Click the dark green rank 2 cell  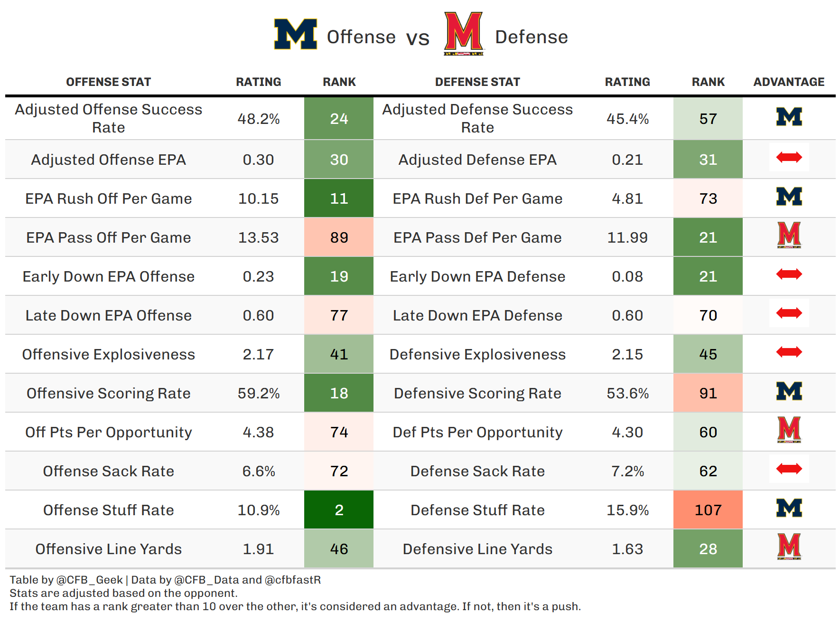(339, 510)
